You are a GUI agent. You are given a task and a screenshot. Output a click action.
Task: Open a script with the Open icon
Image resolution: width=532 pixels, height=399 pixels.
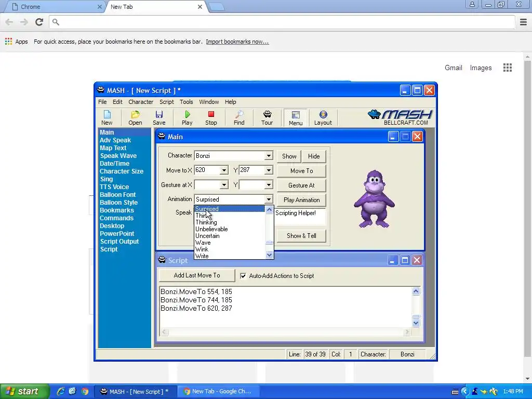(135, 118)
